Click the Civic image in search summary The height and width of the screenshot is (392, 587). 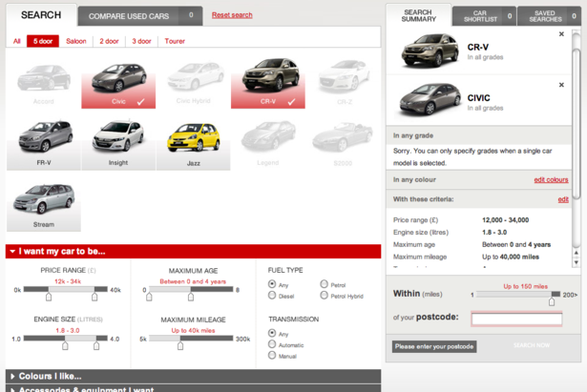430,99
